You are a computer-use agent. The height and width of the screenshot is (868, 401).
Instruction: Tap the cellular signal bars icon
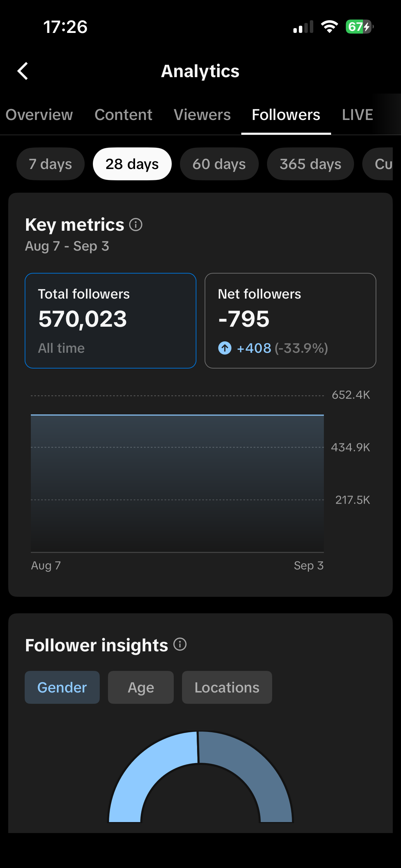(x=303, y=27)
